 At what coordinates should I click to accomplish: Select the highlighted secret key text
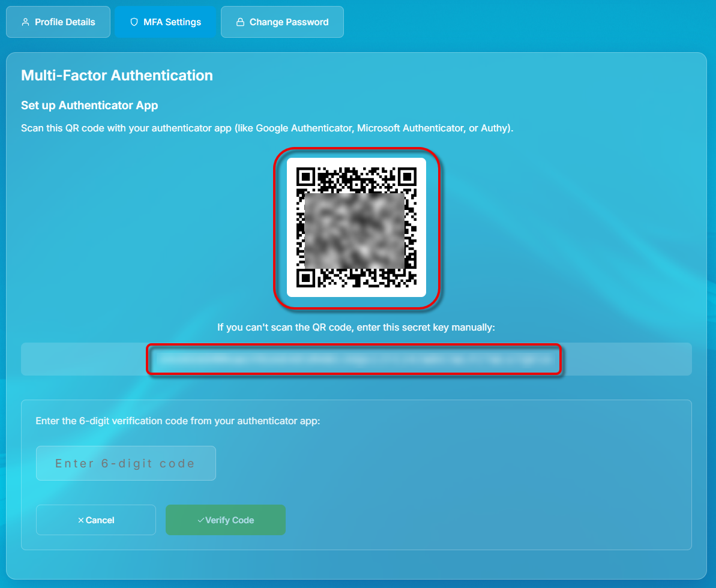point(354,359)
